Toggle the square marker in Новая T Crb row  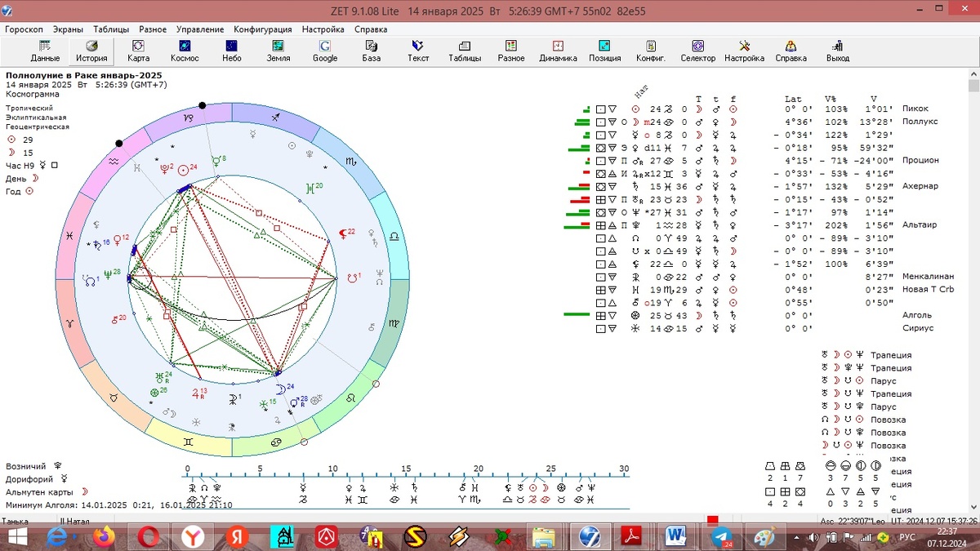click(x=600, y=290)
